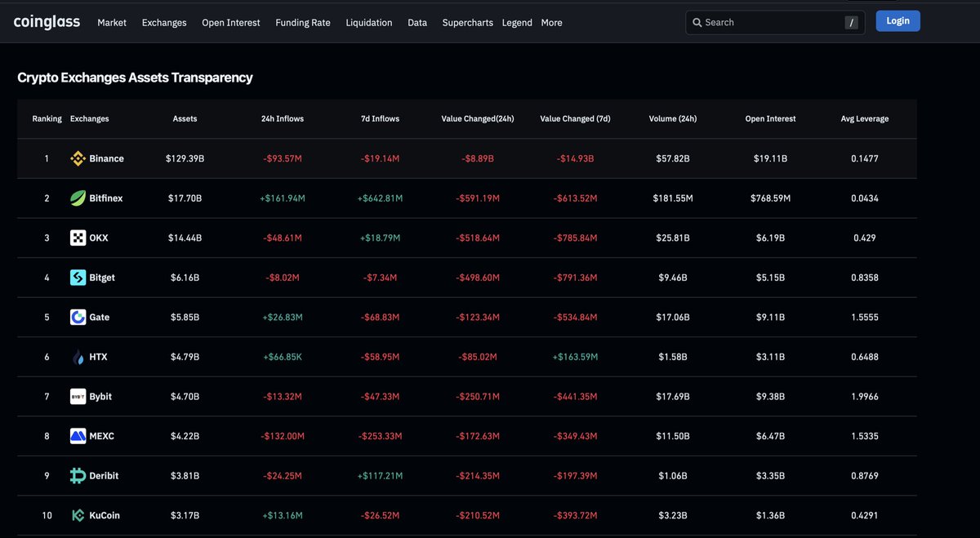This screenshot has width=980, height=538.
Task: Open the Legend menu item
Action: (517, 23)
